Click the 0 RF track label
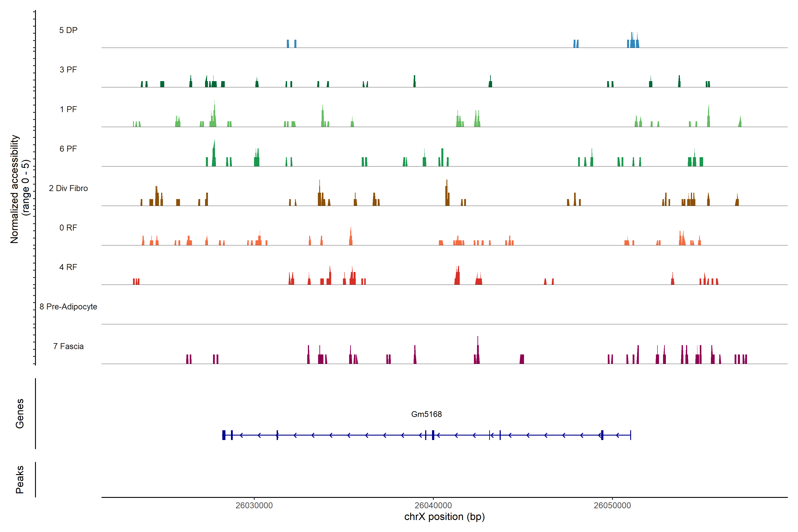 68,228
